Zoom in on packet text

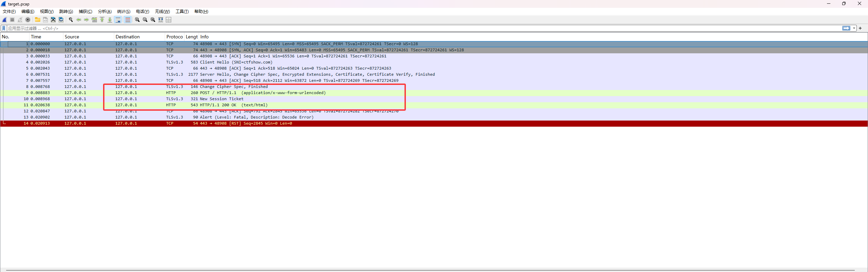click(x=137, y=20)
